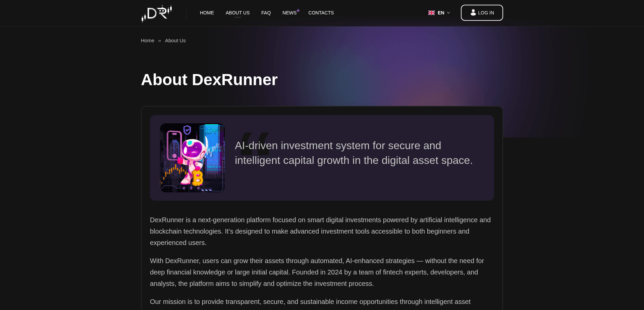Screen dimensions: 644x310
Task: Click the Home breadcrumb link
Action: point(148,40)
